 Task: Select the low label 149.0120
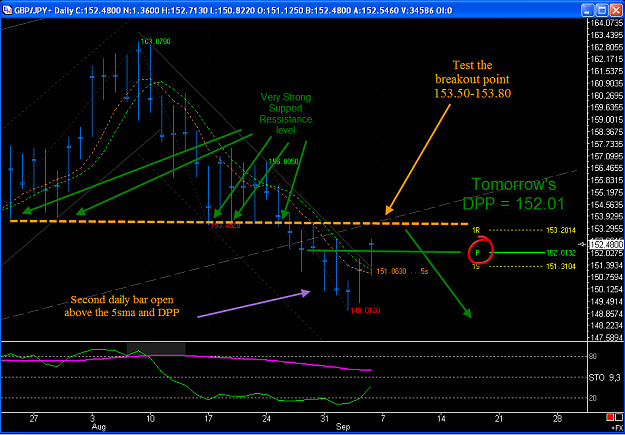365,311
